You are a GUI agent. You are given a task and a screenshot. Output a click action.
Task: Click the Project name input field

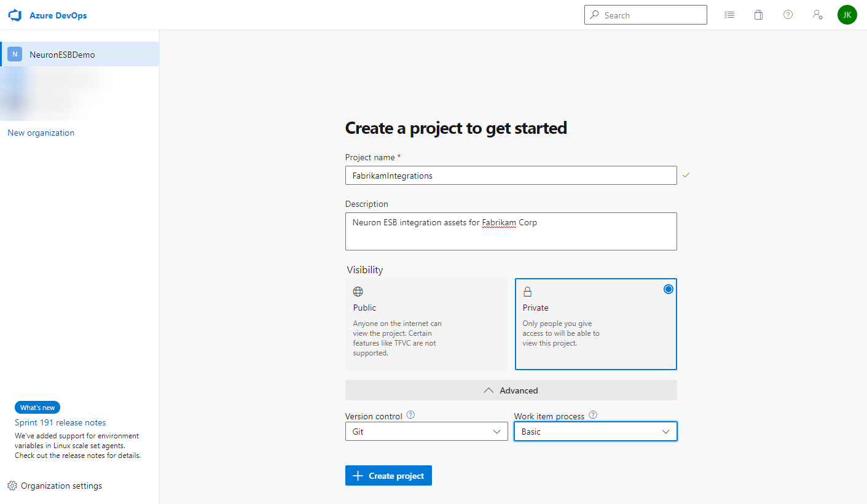[x=511, y=176]
